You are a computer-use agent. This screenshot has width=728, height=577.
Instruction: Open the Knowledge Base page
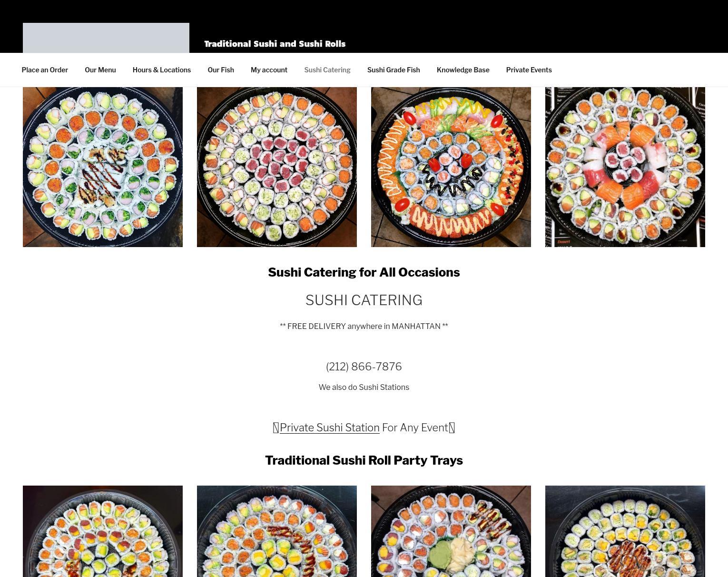[463, 70]
